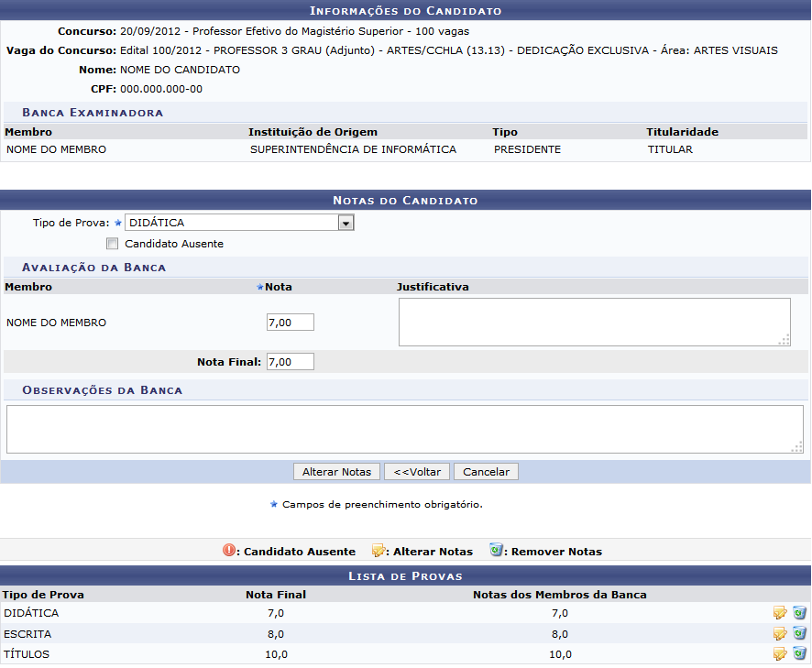
Task: Remove grades for the DIDÁTICA exam row
Action: [799, 613]
